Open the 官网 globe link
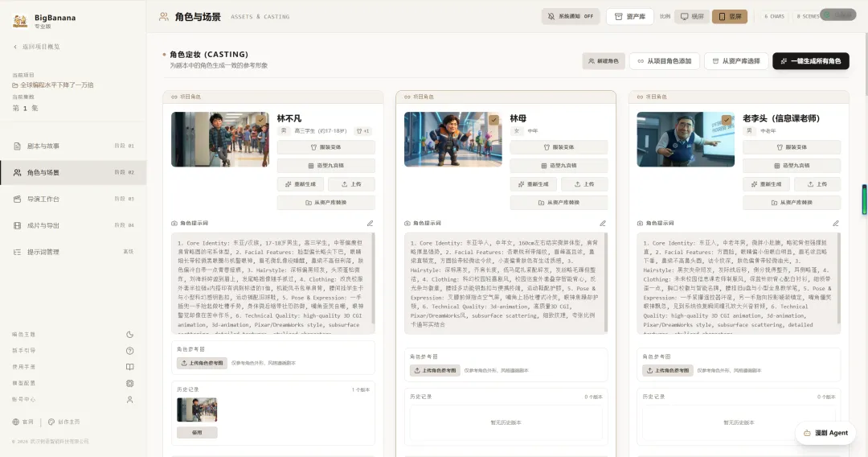 [23, 422]
